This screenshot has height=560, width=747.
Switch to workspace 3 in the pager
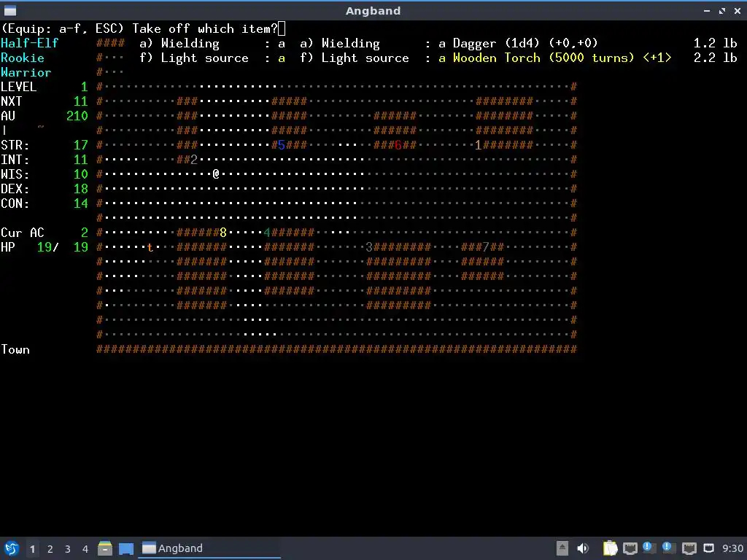(68, 548)
